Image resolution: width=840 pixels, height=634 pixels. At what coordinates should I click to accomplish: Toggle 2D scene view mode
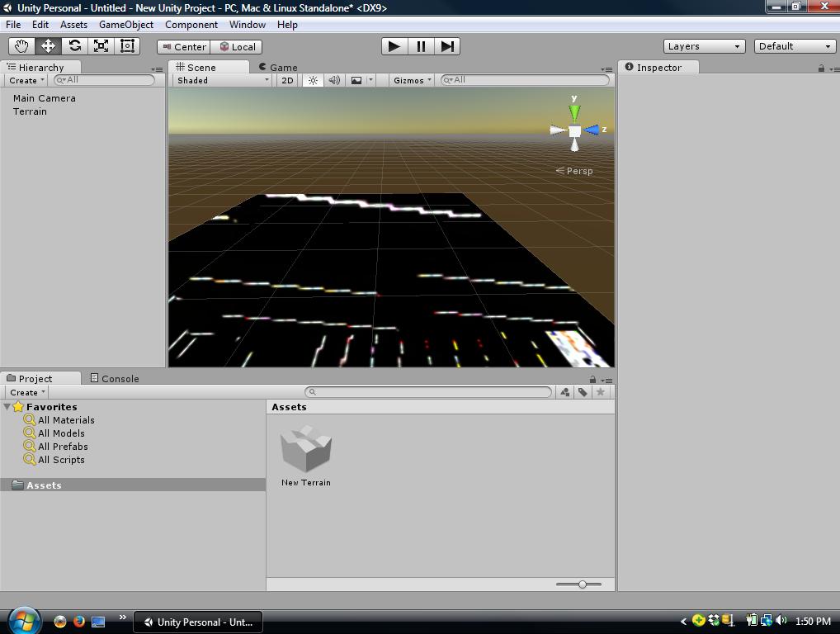click(x=286, y=80)
